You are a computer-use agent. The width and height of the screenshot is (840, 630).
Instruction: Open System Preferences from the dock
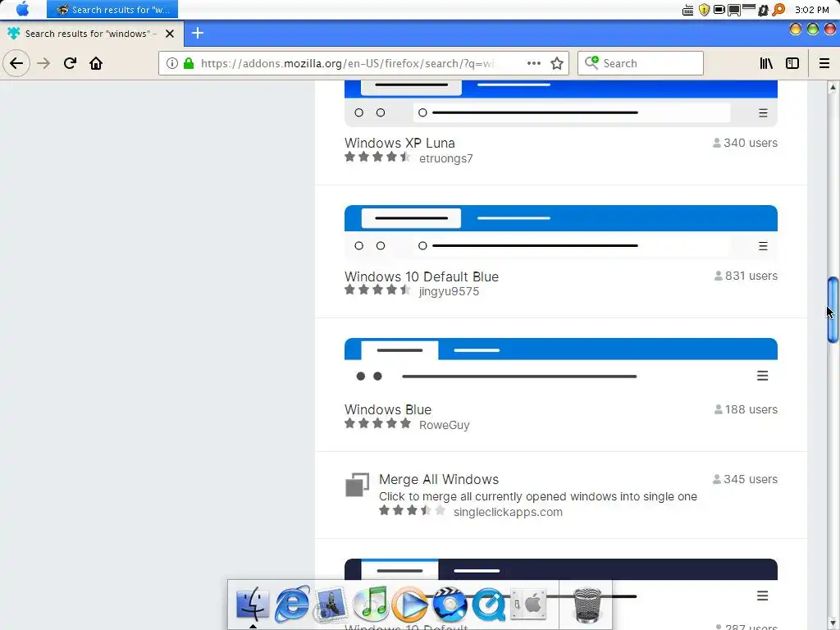(527, 604)
